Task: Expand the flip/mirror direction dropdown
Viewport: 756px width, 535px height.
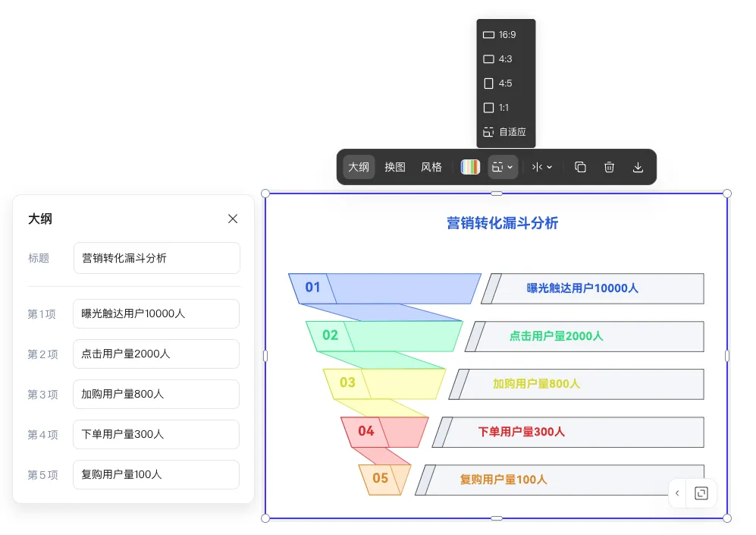Action: (542, 167)
